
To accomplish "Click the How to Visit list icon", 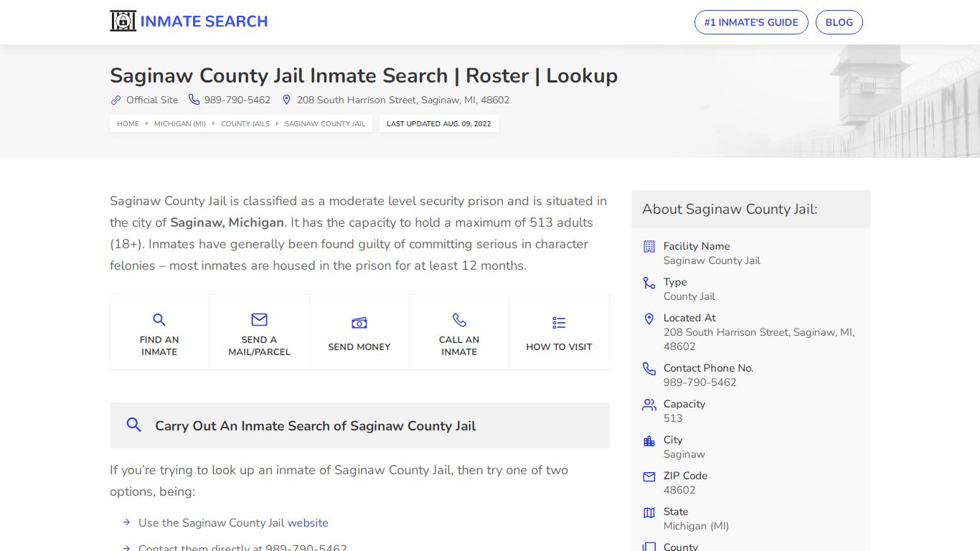I will click(559, 324).
